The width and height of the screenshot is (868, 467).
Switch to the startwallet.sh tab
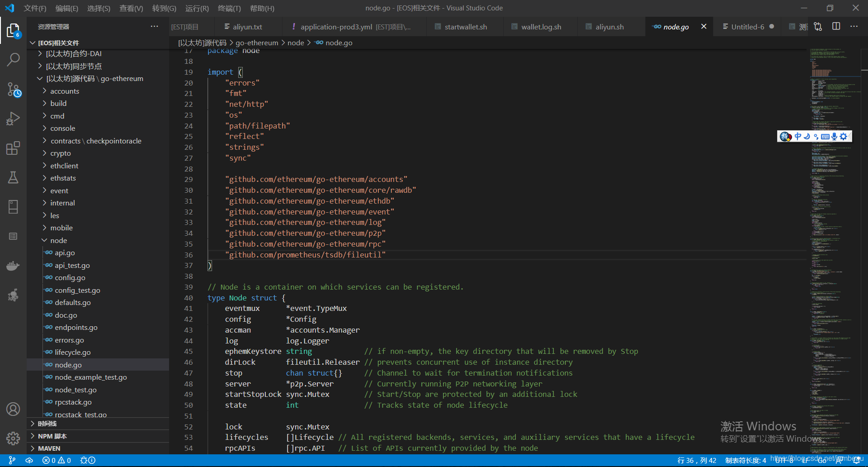[466, 27]
